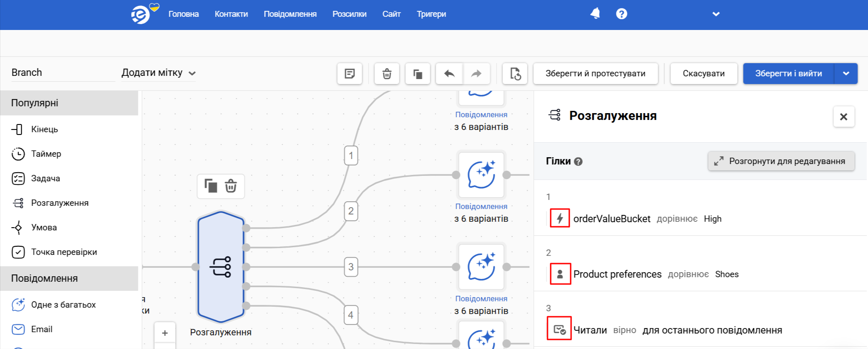Image resolution: width=868 pixels, height=349 pixels.
Task: Click the email read icon in branch 3
Action: pos(560,329)
